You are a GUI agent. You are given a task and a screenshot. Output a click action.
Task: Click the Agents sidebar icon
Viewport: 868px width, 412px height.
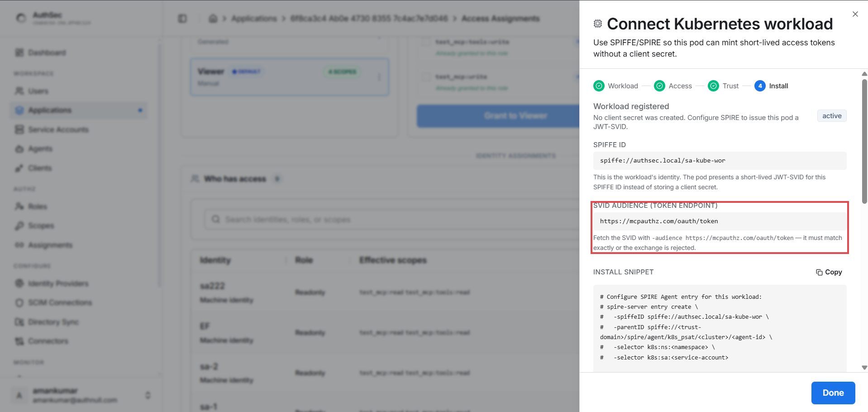coord(19,149)
